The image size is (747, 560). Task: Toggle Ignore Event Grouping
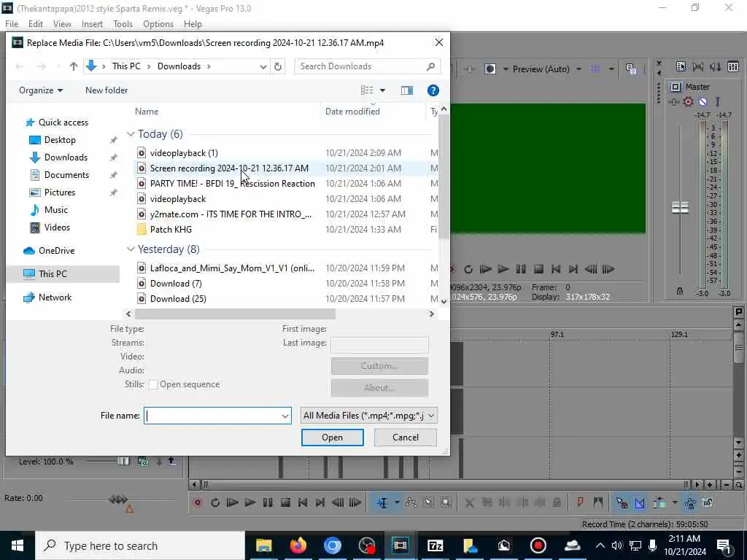tap(708, 502)
